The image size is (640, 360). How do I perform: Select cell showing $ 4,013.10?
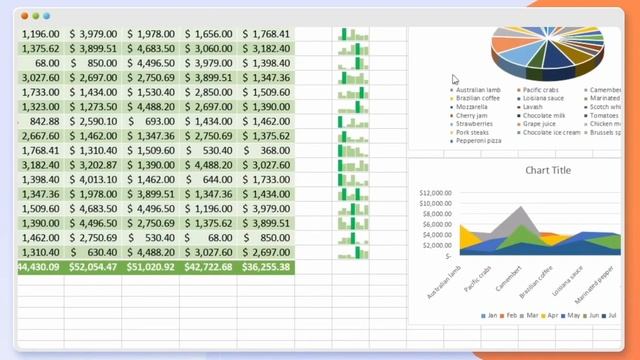(x=93, y=180)
